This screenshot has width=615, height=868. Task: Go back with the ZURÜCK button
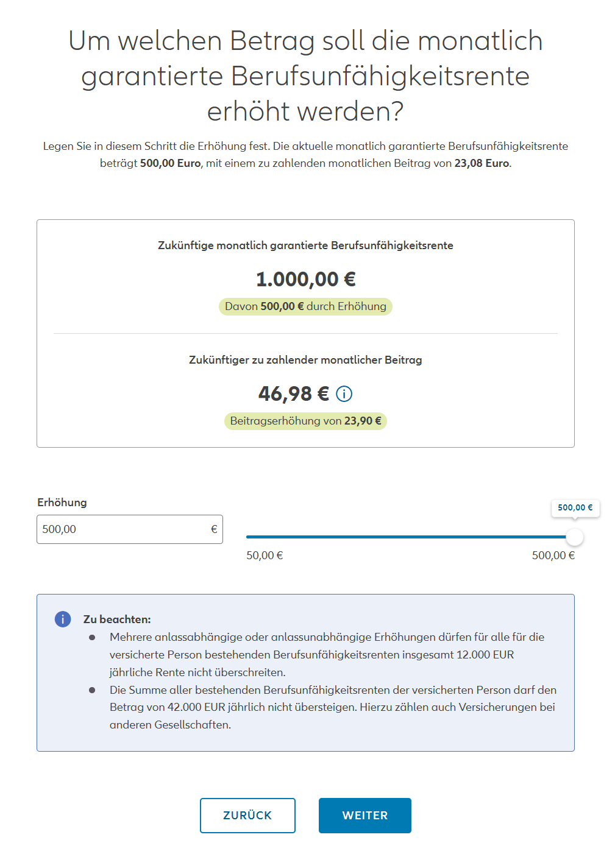(247, 815)
